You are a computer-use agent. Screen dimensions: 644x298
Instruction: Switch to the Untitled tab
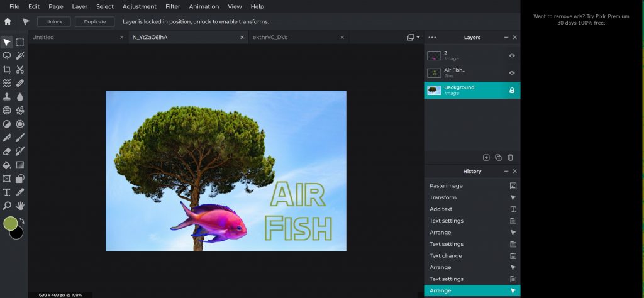[x=43, y=38]
